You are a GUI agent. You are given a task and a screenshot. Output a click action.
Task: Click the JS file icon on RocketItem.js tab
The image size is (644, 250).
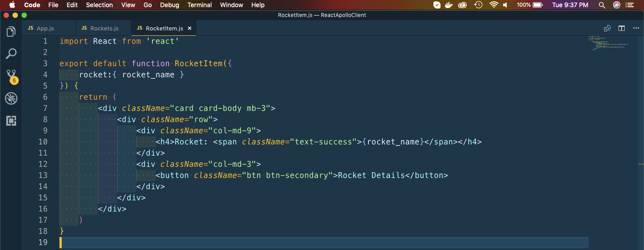[x=140, y=28]
